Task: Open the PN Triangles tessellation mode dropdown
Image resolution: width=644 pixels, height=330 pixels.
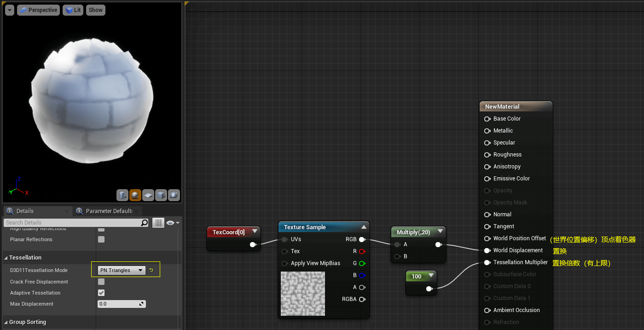Action: 122,270
